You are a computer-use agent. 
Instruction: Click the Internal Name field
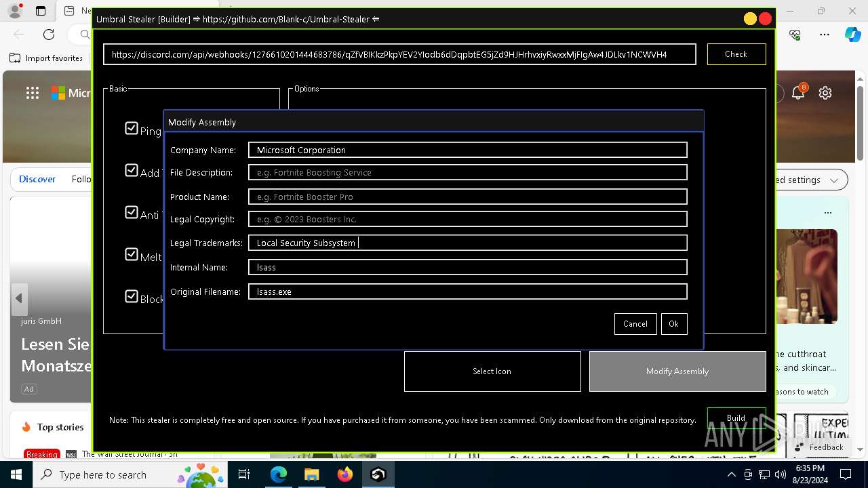pos(468,267)
